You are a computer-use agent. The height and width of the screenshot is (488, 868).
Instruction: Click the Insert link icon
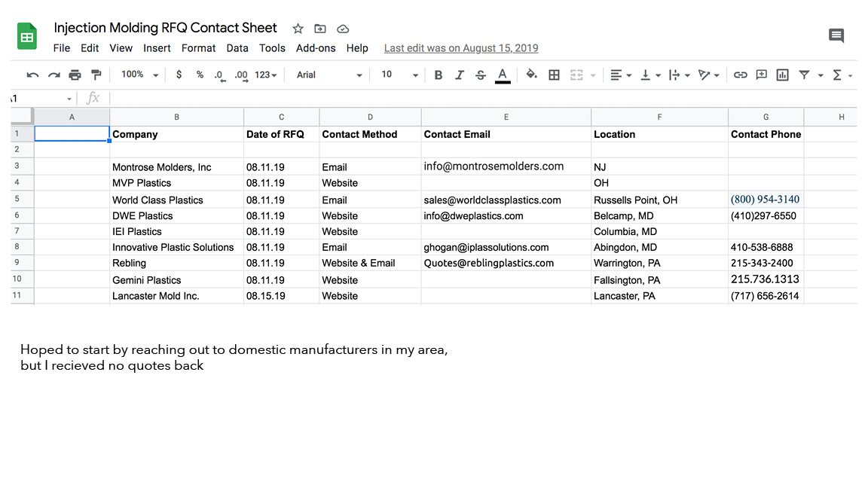(x=740, y=75)
